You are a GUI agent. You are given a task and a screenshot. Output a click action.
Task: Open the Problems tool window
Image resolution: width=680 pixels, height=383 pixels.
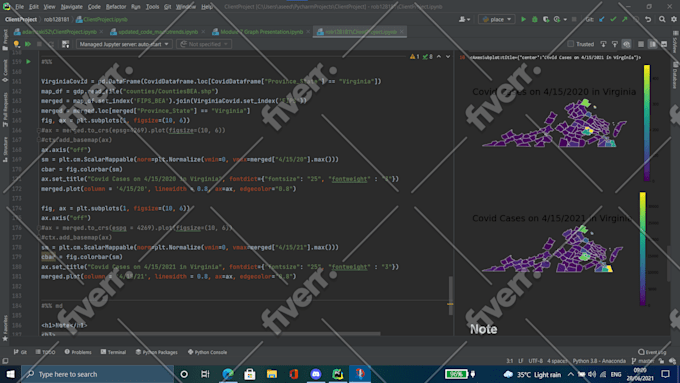coord(78,352)
